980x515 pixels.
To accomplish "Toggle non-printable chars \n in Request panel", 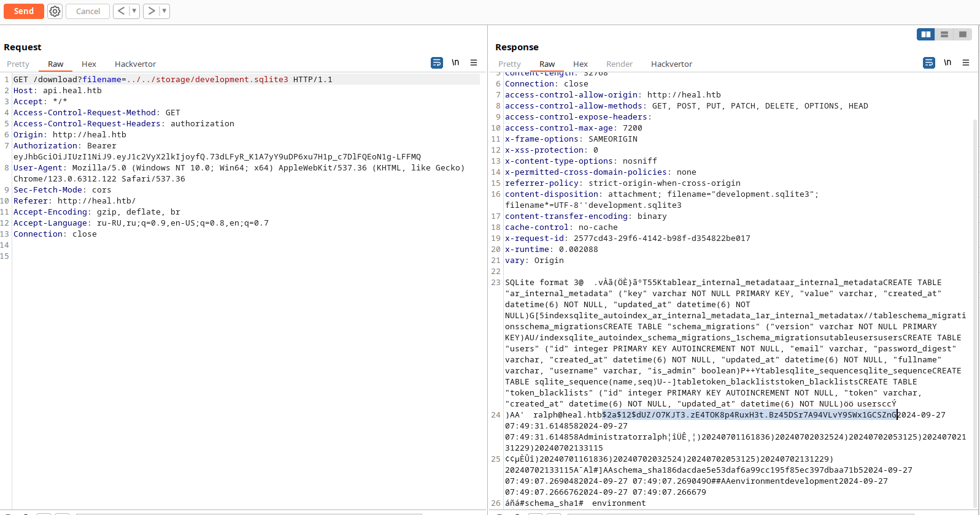I will 455,63.
